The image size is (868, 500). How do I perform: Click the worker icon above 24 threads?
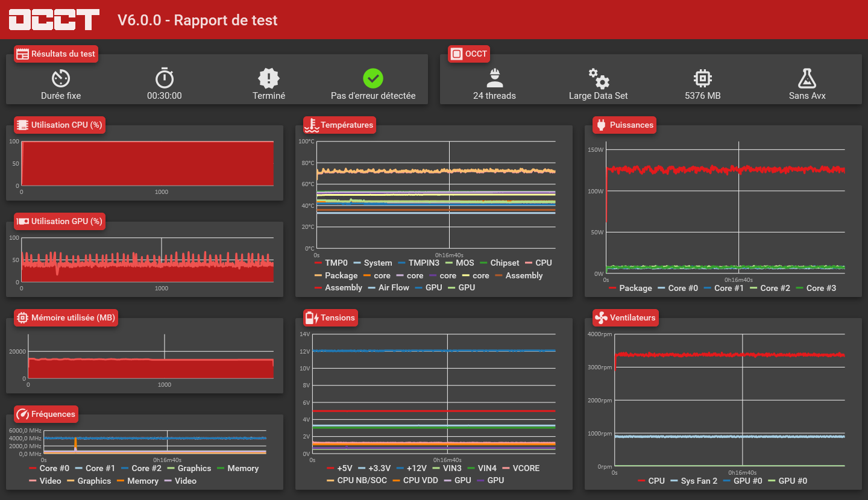point(494,78)
